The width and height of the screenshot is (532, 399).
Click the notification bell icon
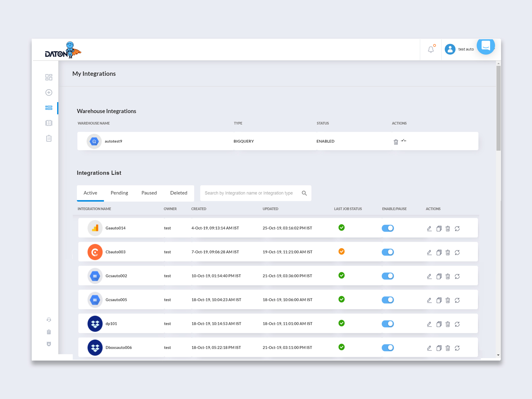[431, 49]
